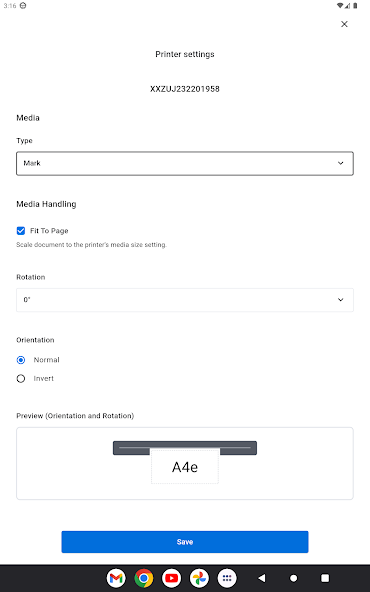Select the Normal orientation radio button
Image resolution: width=370 pixels, height=592 pixels.
coord(21,360)
